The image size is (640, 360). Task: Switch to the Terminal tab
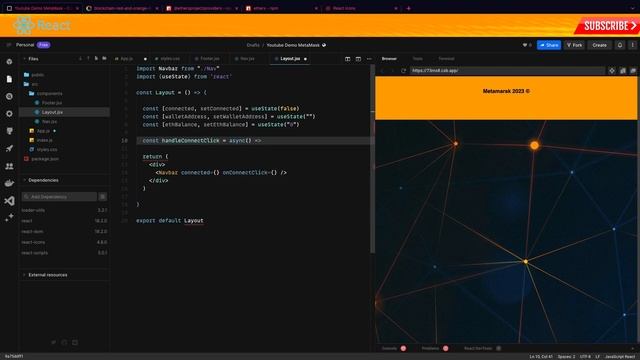click(446, 59)
